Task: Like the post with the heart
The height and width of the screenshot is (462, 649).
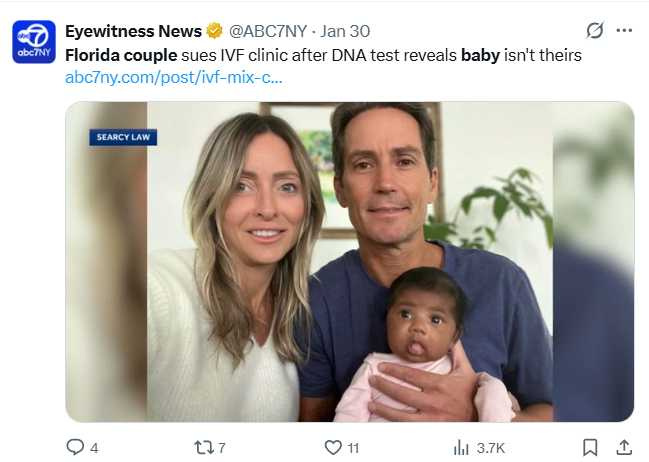Action: [x=333, y=447]
